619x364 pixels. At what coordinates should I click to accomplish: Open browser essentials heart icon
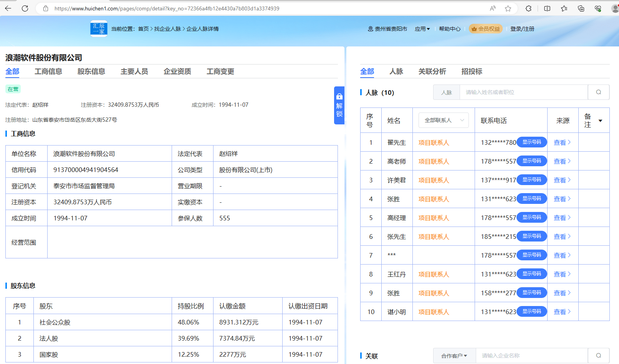(x=598, y=8)
